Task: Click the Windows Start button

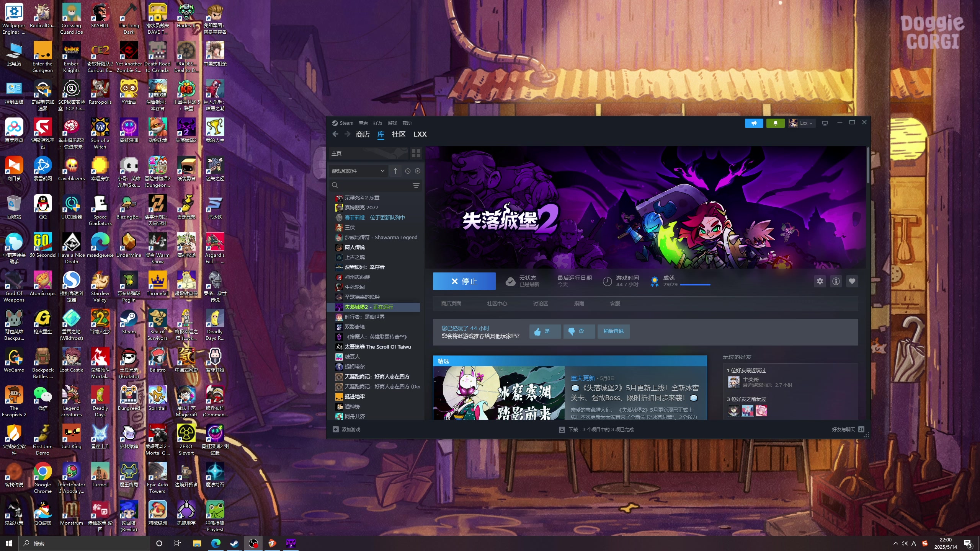Action: (9, 543)
